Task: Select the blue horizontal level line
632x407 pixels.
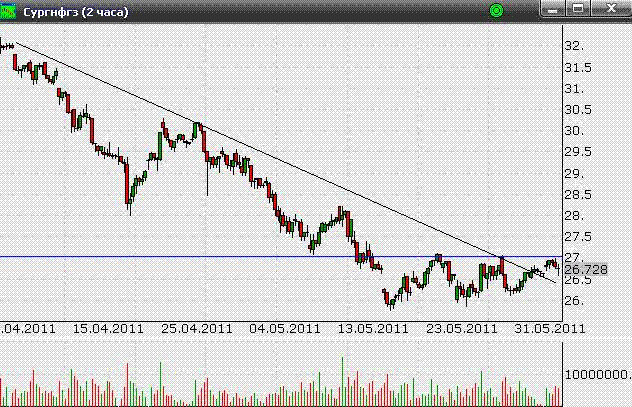Action: click(x=250, y=257)
